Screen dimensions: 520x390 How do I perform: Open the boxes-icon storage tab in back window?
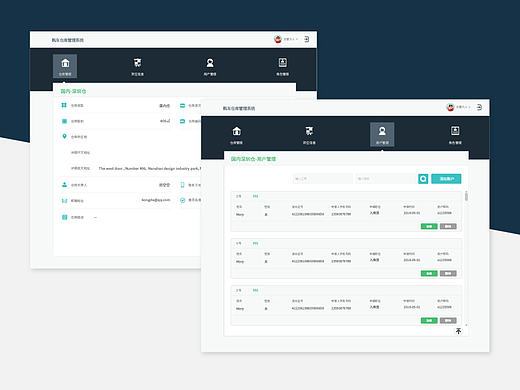tap(137, 66)
